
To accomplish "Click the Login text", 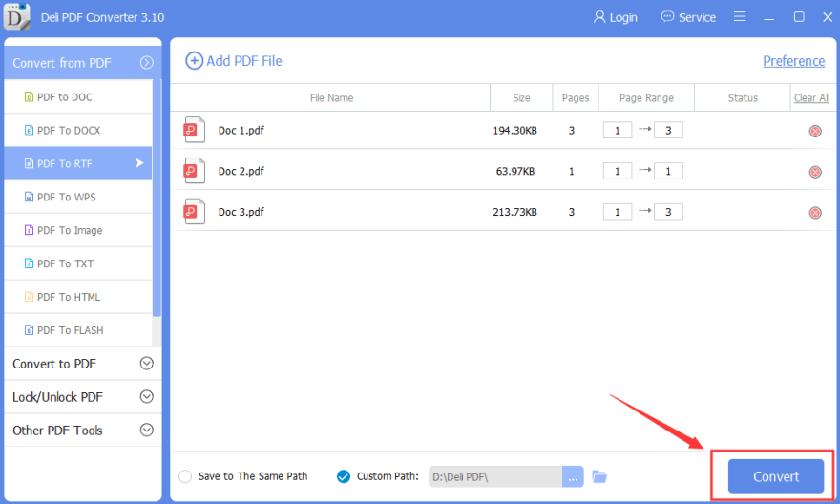I will click(623, 18).
